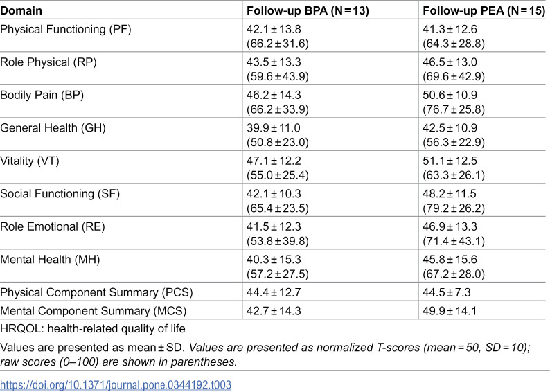Select the Follow-up BPA (N=13) column header
This screenshot has height=392, width=550.
click(308, 10)
